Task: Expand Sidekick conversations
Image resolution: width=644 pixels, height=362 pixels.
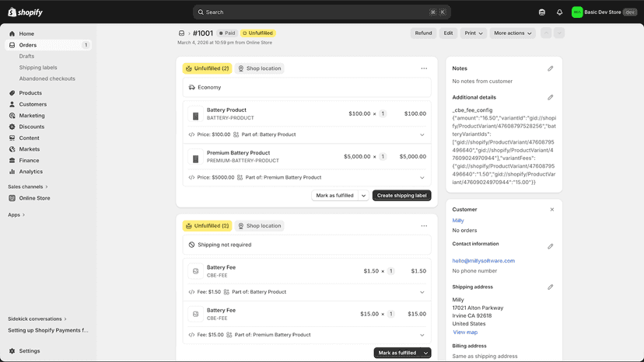Action: (x=37, y=319)
